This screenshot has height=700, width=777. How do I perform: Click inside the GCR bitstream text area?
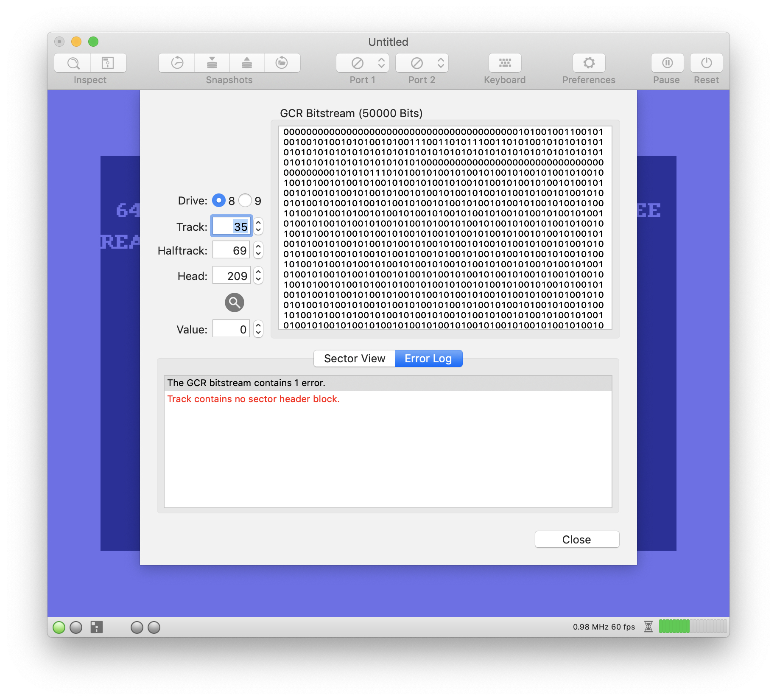[445, 228]
